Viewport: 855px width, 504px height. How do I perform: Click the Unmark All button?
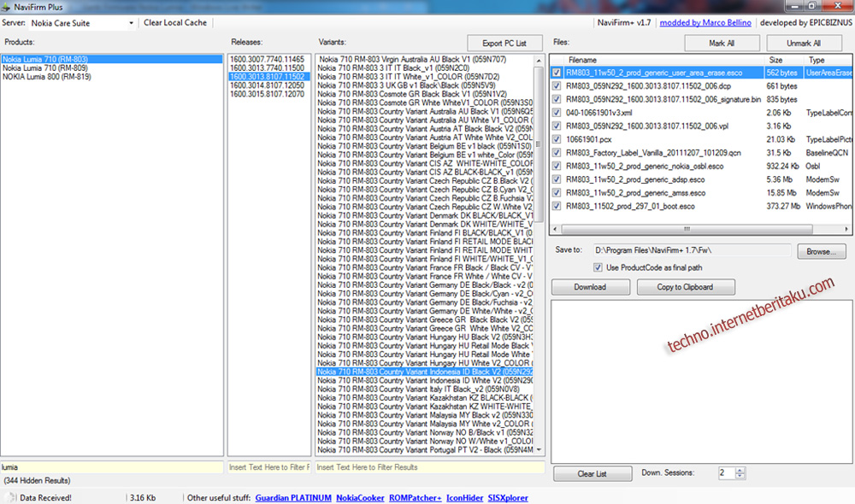coord(803,43)
